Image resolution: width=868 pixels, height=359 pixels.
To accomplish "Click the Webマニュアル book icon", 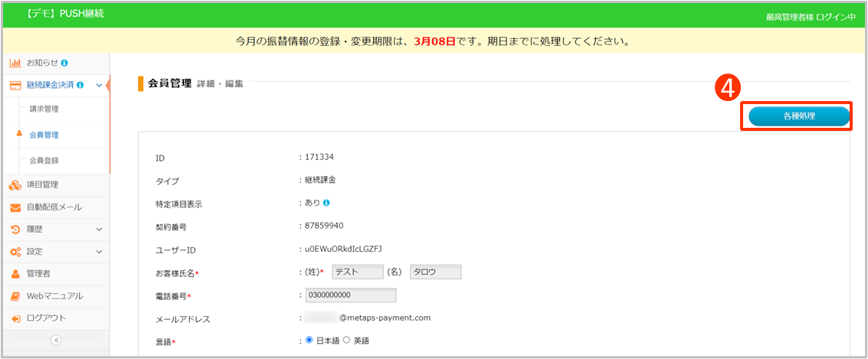I will point(15,295).
